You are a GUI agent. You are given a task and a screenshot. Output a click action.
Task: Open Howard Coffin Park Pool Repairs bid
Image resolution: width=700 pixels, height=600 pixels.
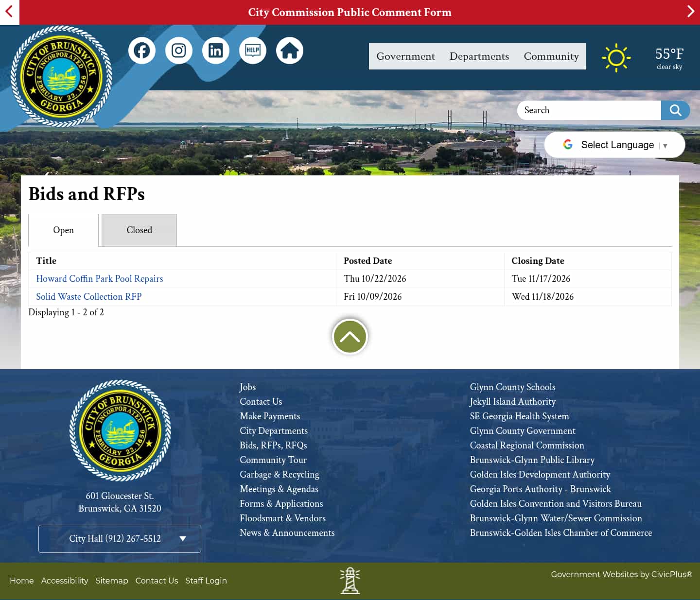click(100, 279)
